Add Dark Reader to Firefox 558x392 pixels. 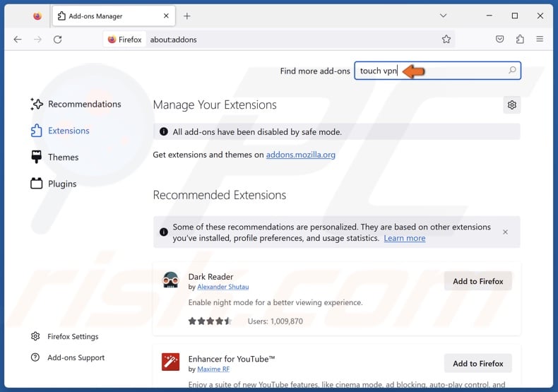click(477, 281)
